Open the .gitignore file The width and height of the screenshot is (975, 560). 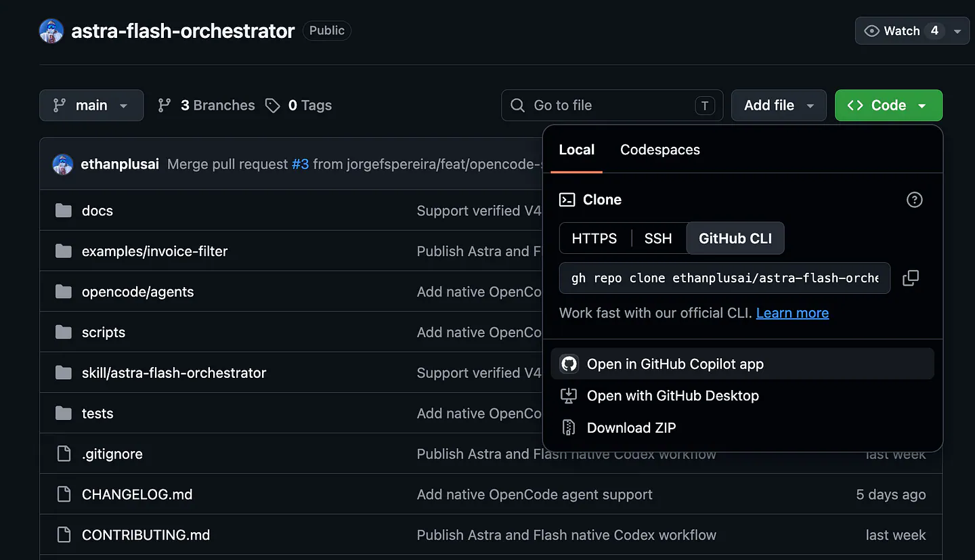point(112,454)
